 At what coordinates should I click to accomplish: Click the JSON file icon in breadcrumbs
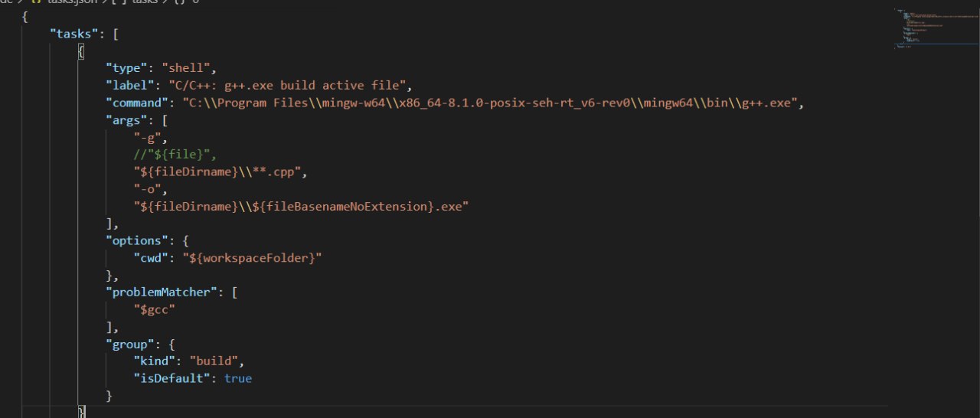point(34,2)
